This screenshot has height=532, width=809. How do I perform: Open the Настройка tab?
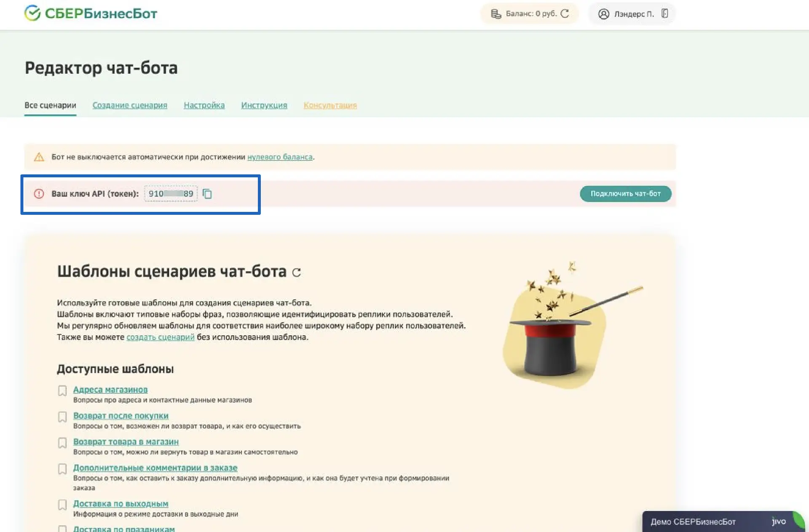pyautogui.click(x=204, y=105)
